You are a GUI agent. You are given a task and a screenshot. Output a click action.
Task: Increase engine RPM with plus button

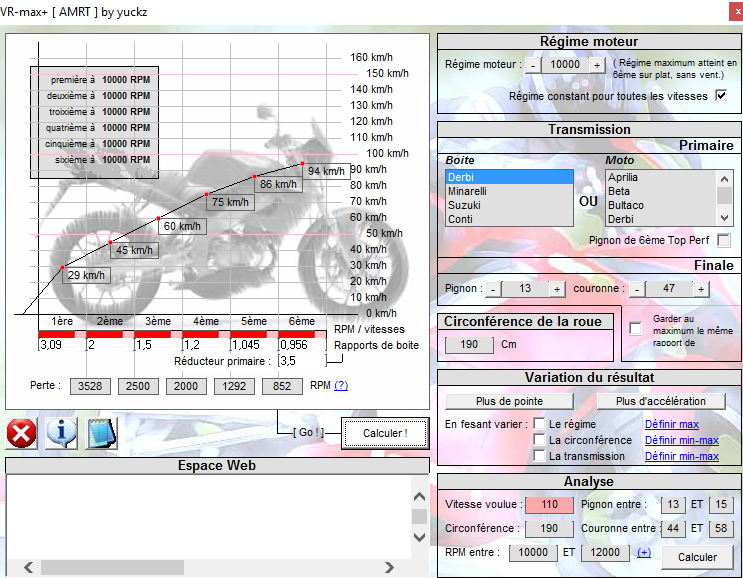click(x=597, y=64)
